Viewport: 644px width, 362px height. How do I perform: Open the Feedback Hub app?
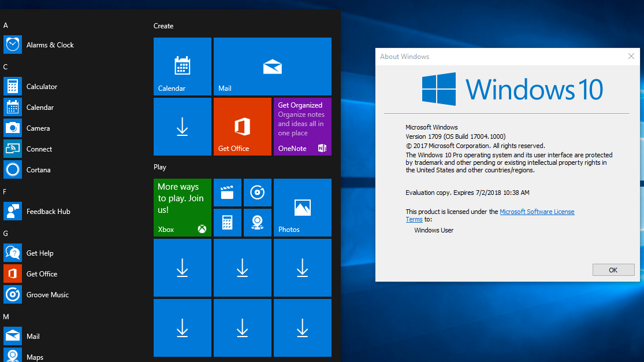point(48,211)
